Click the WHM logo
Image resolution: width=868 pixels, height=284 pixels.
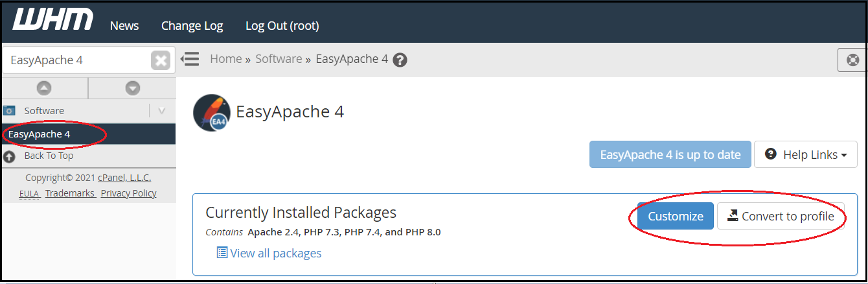point(53,19)
